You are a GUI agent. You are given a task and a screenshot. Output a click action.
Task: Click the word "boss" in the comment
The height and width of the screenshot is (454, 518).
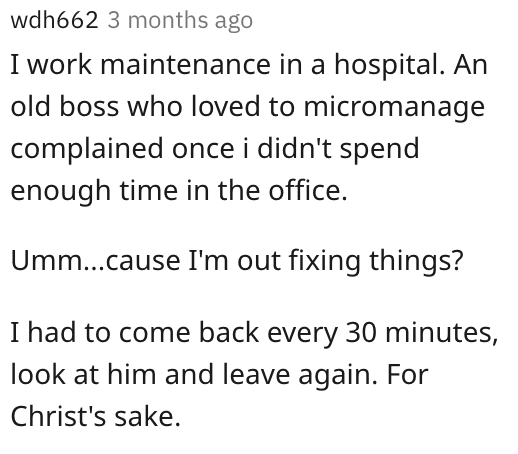tap(89, 107)
